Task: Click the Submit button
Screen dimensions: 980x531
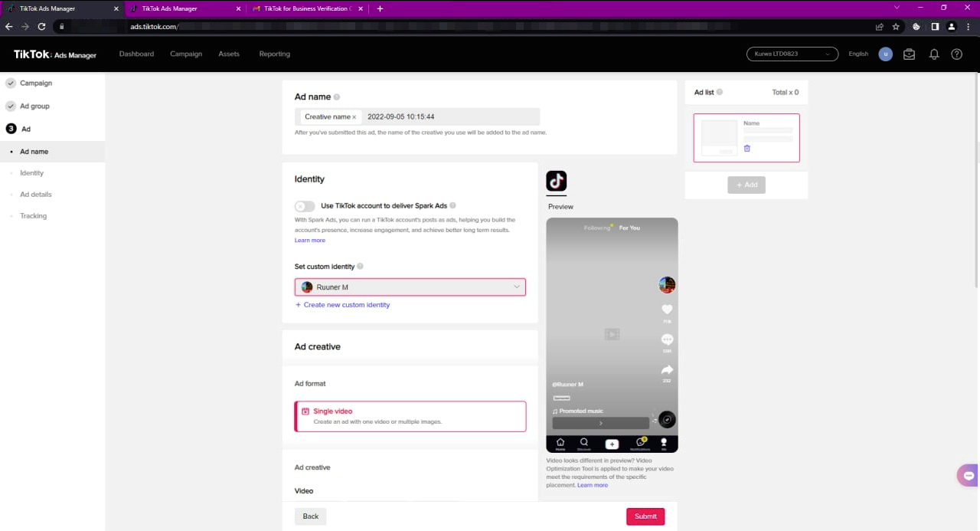Action: [x=645, y=516]
